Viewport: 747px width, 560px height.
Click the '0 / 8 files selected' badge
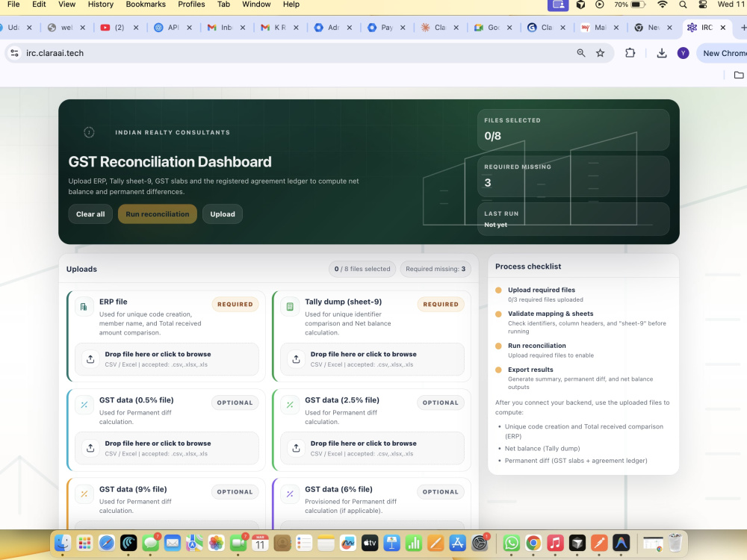(x=362, y=269)
